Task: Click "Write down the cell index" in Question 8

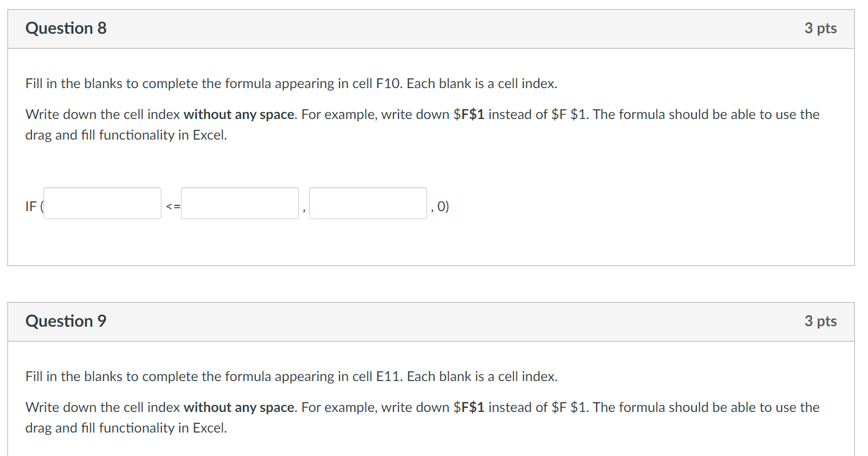Action: tap(103, 114)
